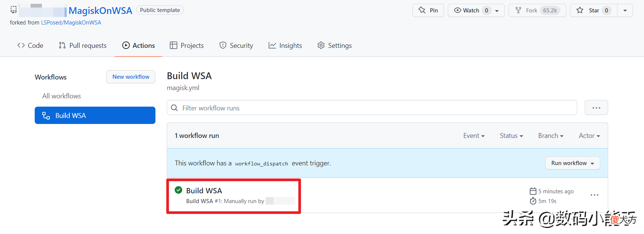Star the repository

click(594, 11)
